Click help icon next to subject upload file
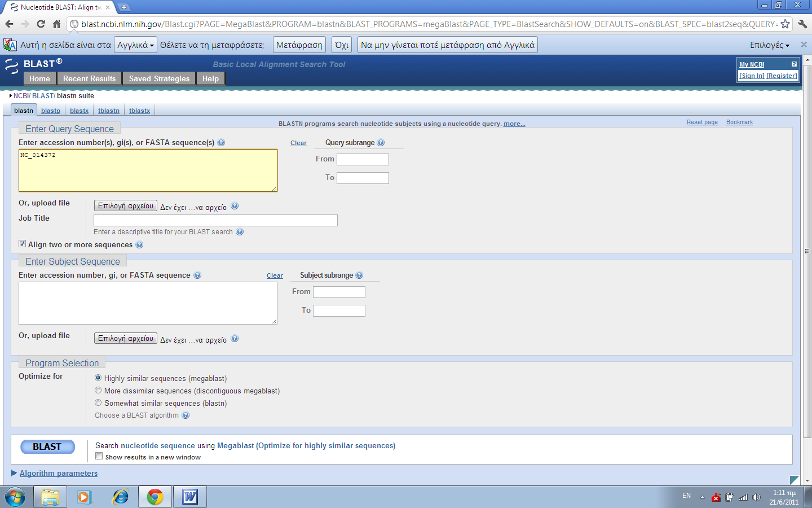This screenshot has height=508, width=812. [x=235, y=339]
